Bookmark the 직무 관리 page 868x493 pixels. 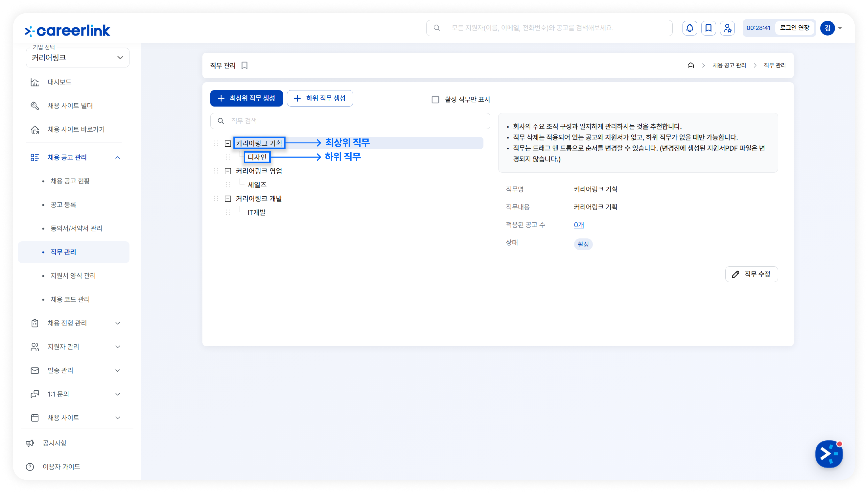245,65
